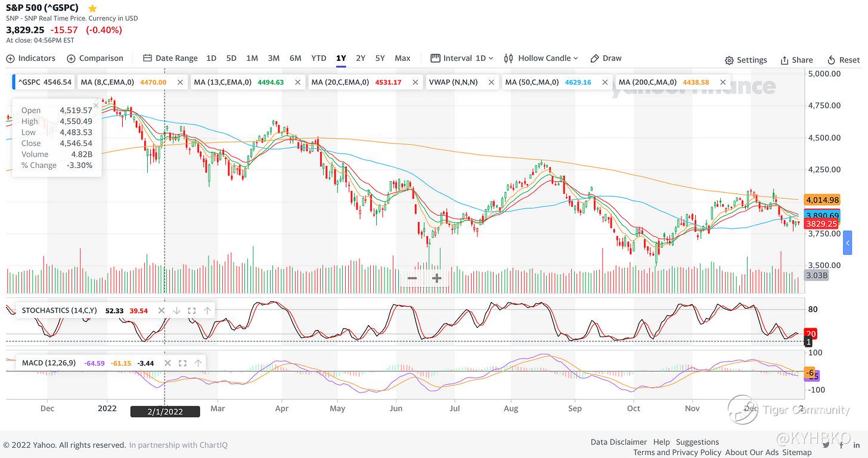The width and height of the screenshot is (868, 458).
Task: Open the Hollow Candle chart type dropdown
Action: click(x=541, y=58)
